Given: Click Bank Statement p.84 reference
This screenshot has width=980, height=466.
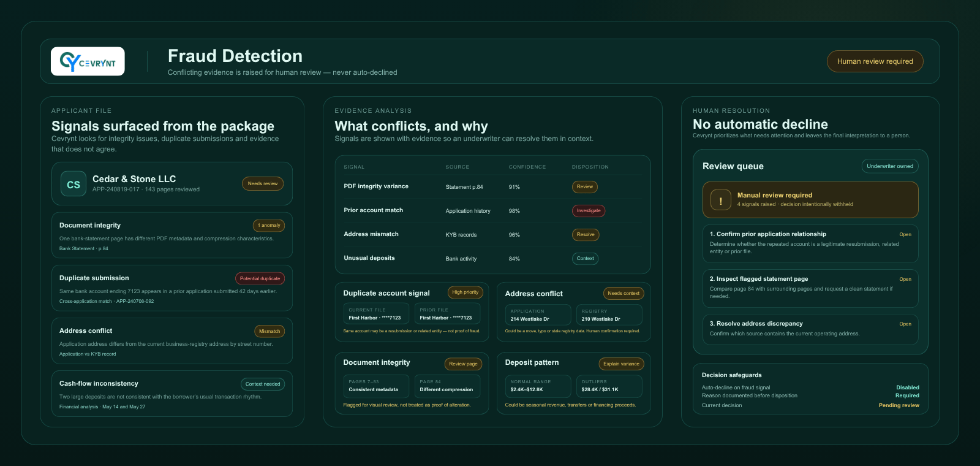Looking at the screenshot, I should pos(84,248).
